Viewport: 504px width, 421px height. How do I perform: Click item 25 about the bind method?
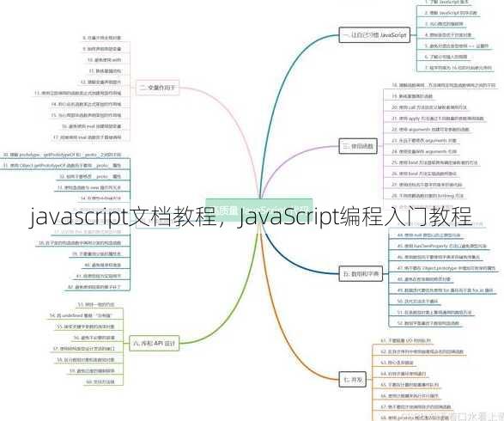[434, 162]
